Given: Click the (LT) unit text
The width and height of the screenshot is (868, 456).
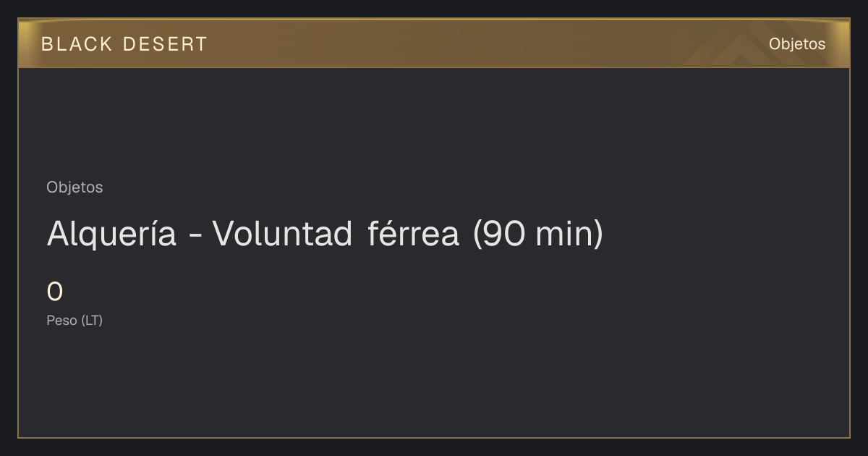Looking at the screenshot, I should pyautogui.click(x=92, y=321).
